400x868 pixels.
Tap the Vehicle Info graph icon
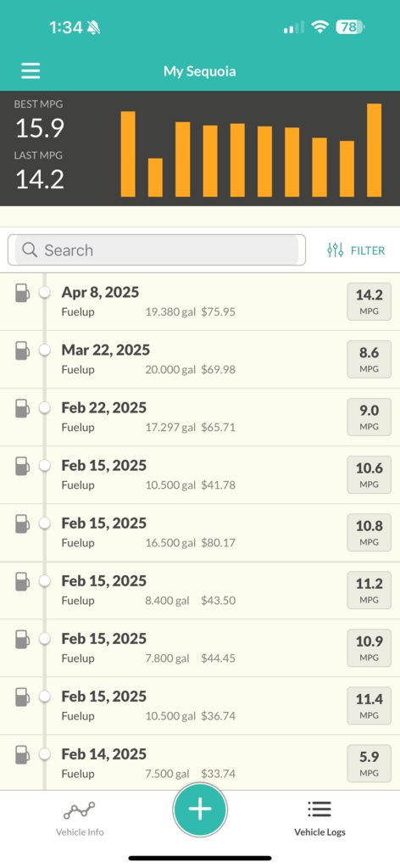[79, 810]
